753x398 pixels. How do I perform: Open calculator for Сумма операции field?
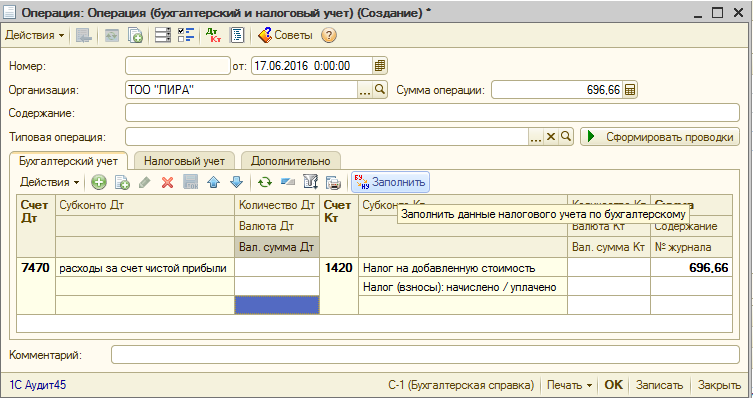(630, 90)
